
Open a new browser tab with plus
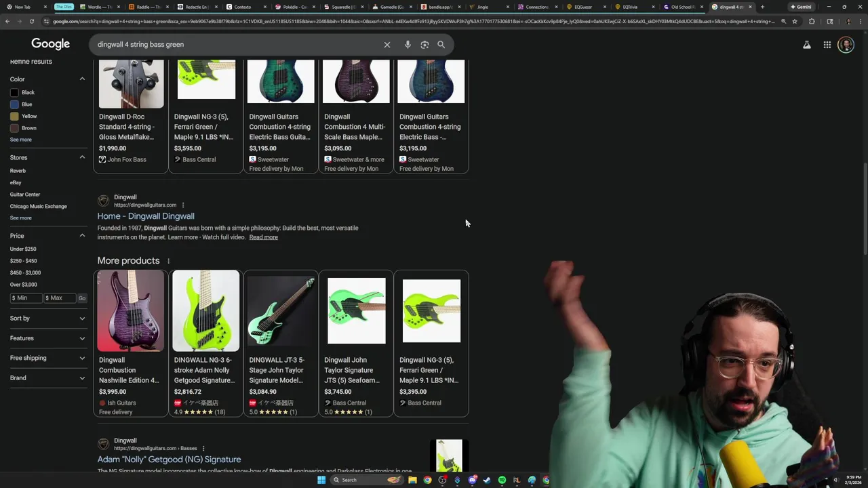(762, 7)
